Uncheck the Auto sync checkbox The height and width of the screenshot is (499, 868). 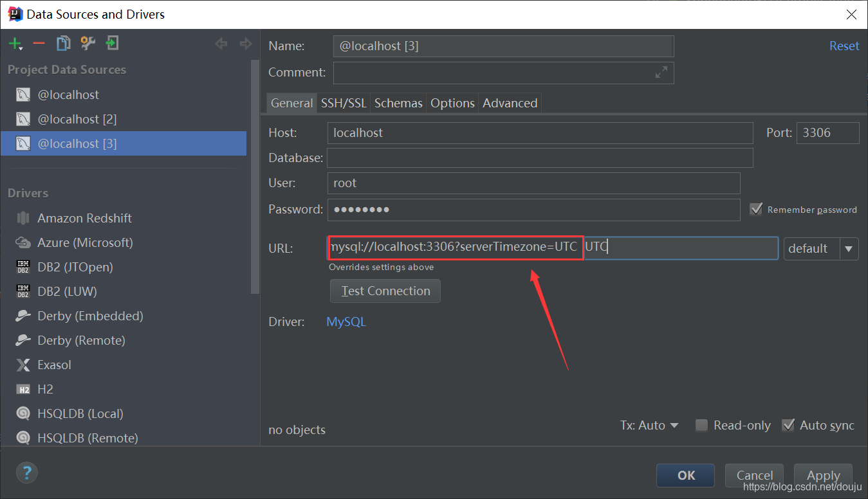788,425
